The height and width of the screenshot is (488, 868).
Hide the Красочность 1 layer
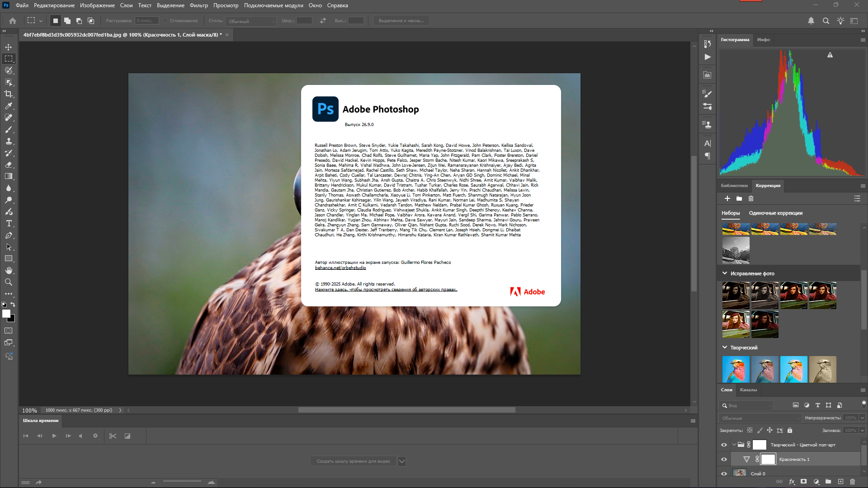[724, 460]
